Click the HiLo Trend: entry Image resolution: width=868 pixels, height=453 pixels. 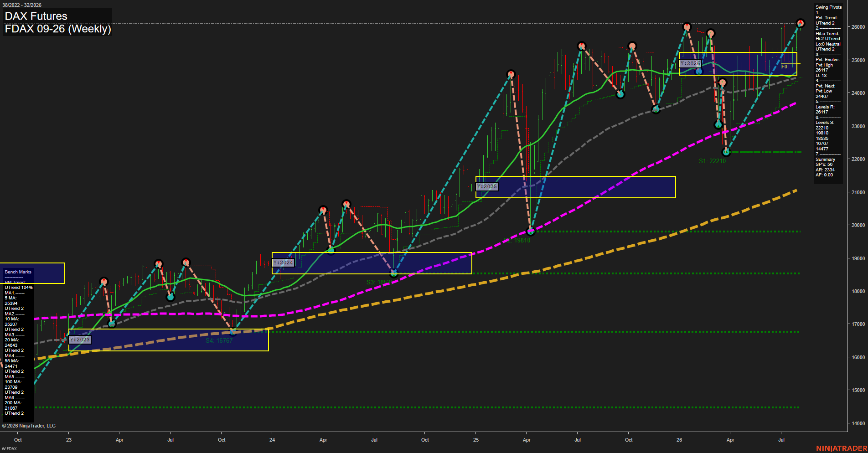[x=827, y=34]
